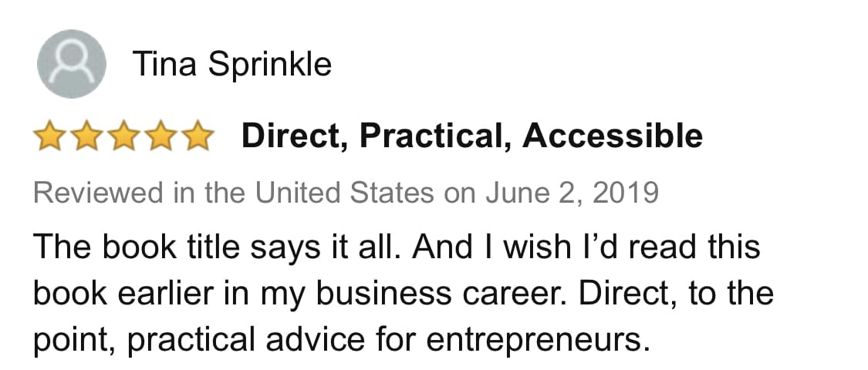Open the review titled Direct, Practical, Accessible
Image resolution: width=868 pixels, height=370 pixels.
pos(471,136)
